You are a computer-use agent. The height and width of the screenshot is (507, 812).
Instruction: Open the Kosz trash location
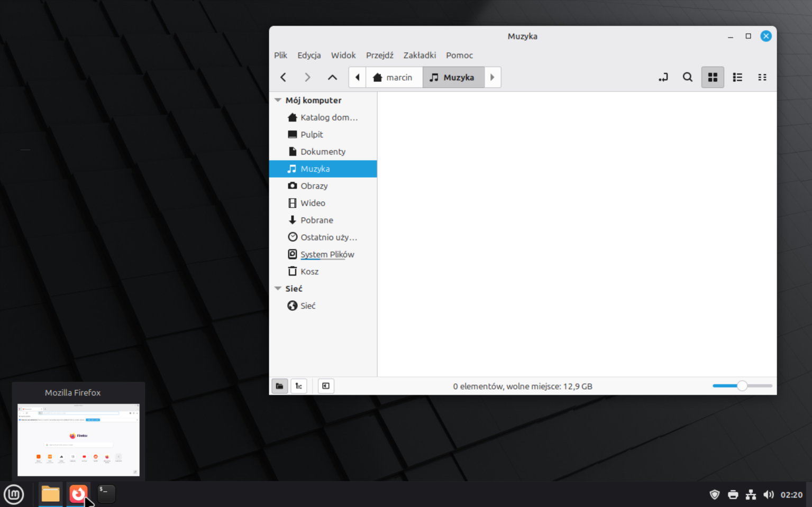pyautogui.click(x=309, y=272)
